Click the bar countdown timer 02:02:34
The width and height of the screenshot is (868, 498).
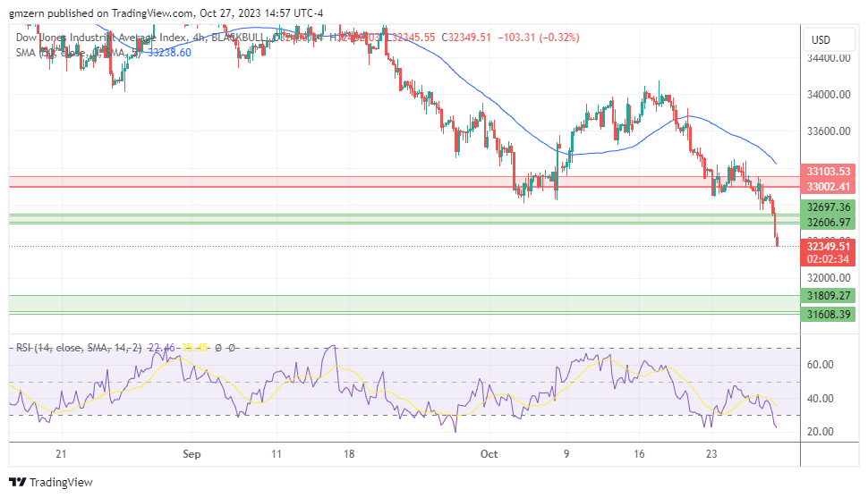point(828,259)
